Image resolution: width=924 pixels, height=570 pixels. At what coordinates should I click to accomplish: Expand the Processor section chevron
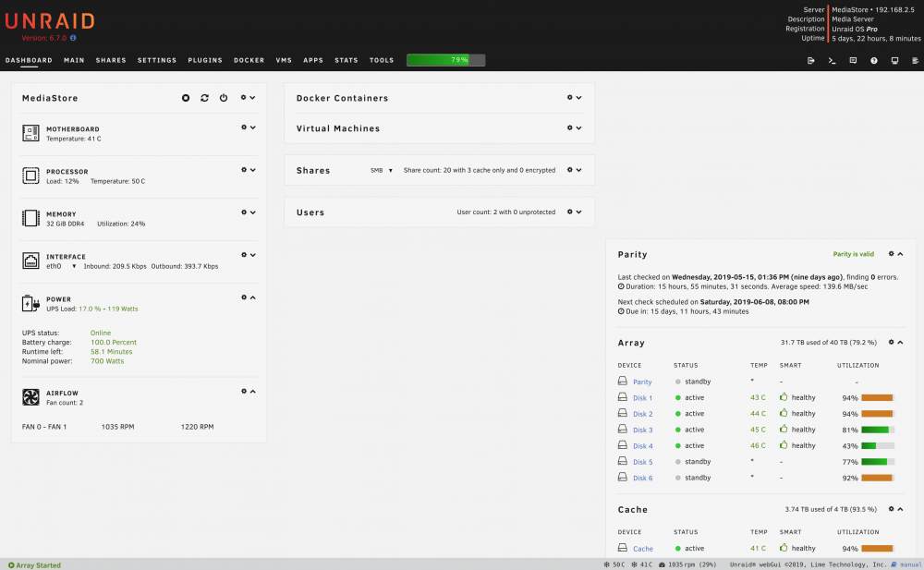(253, 170)
